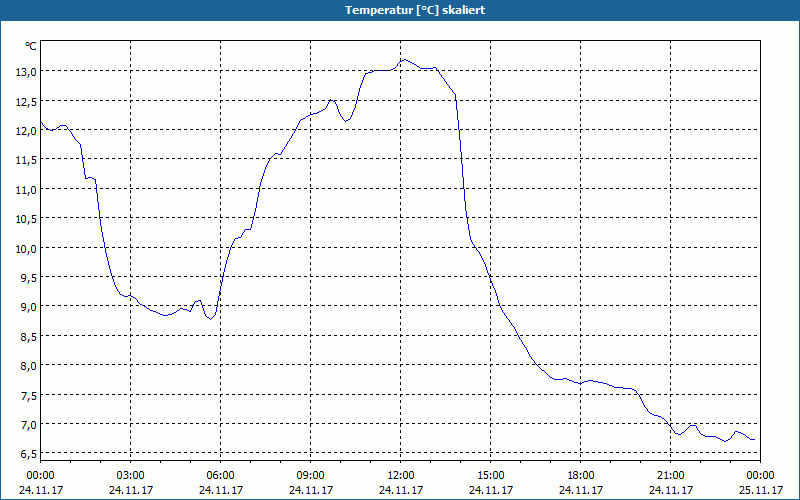
Task: Select the 18:00 time label
Action: (581, 476)
